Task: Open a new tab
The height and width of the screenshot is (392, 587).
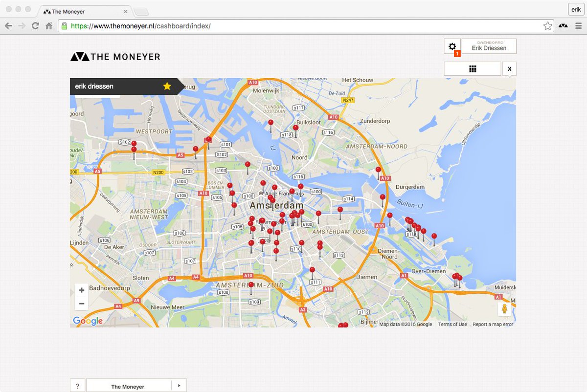Action: 141,12
